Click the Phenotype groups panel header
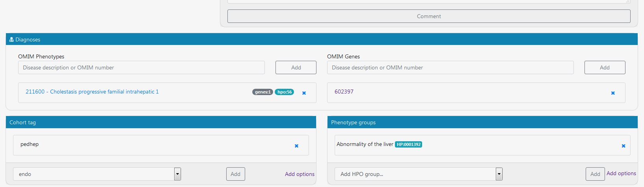The height and width of the screenshot is (187, 644). click(x=482, y=122)
